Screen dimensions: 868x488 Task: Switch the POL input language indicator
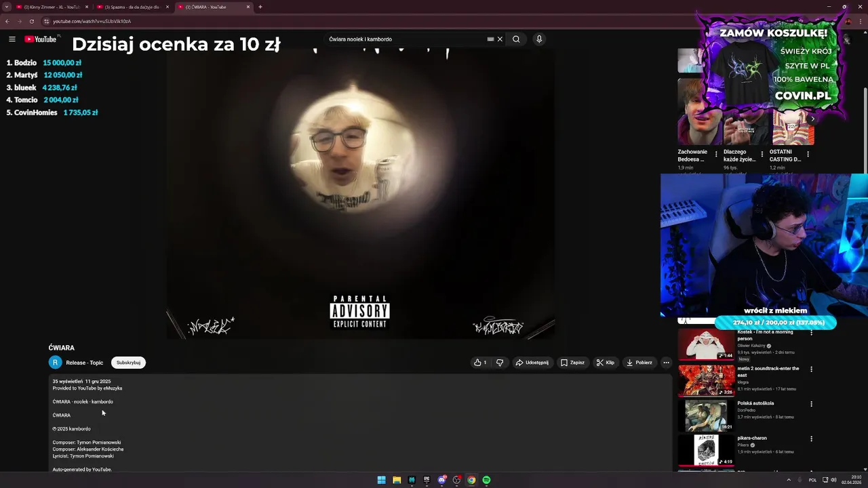[x=812, y=480]
